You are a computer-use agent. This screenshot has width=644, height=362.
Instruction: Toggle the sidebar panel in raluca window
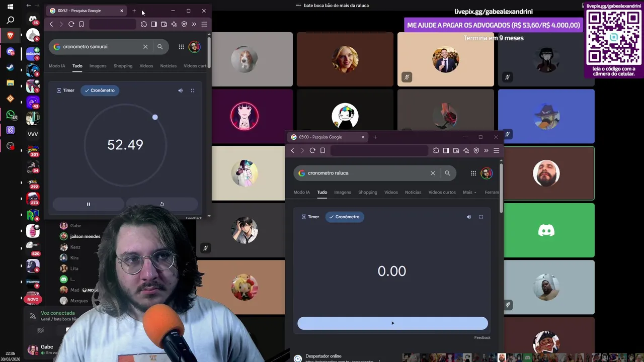point(446,150)
